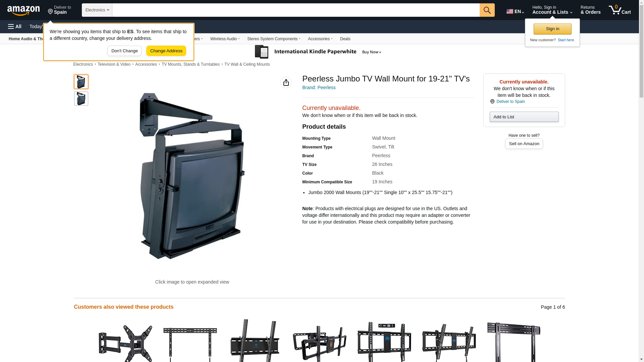
Task: Click the Amazon logo
Action: click(23, 10)
